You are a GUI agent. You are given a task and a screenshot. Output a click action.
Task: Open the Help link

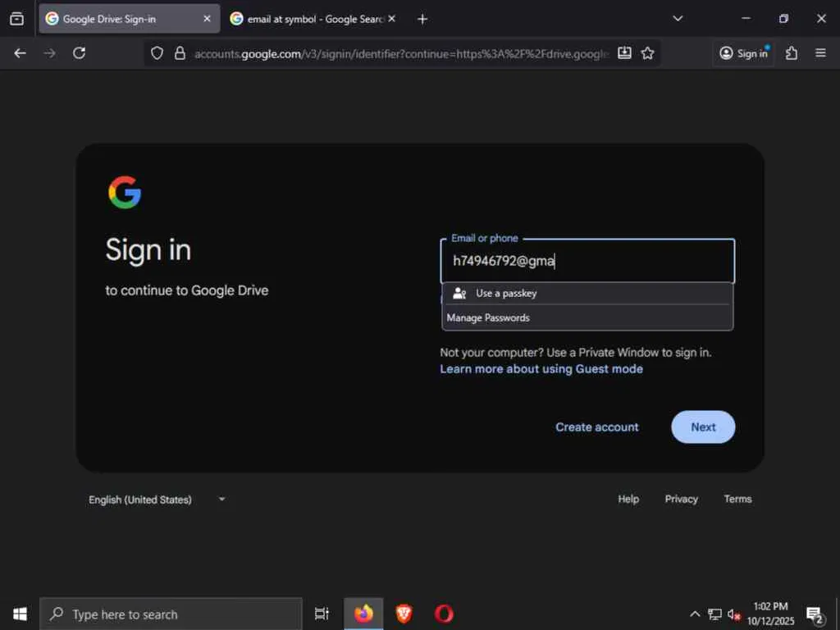click(628, 500)
